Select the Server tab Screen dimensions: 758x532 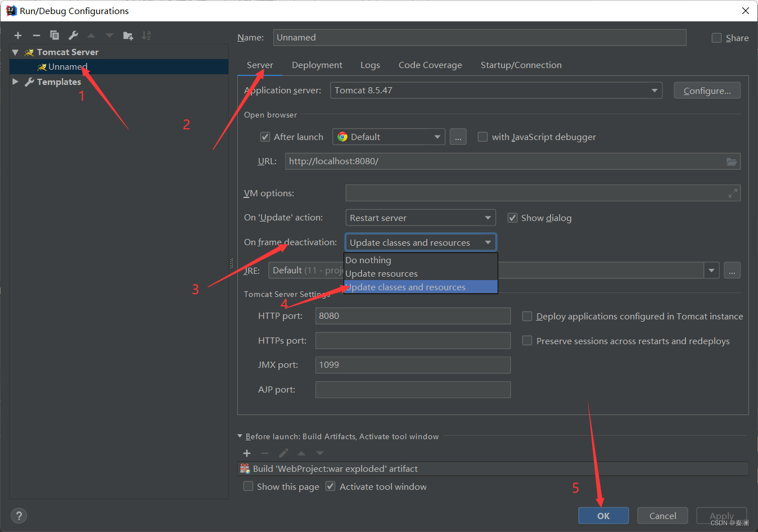[x=260, y=65]
